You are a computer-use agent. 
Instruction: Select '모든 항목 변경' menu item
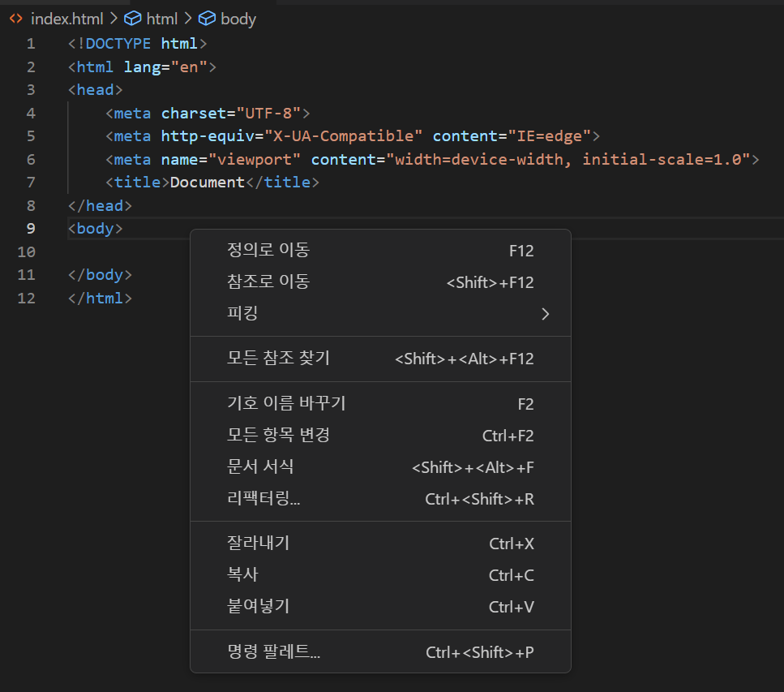380,436
